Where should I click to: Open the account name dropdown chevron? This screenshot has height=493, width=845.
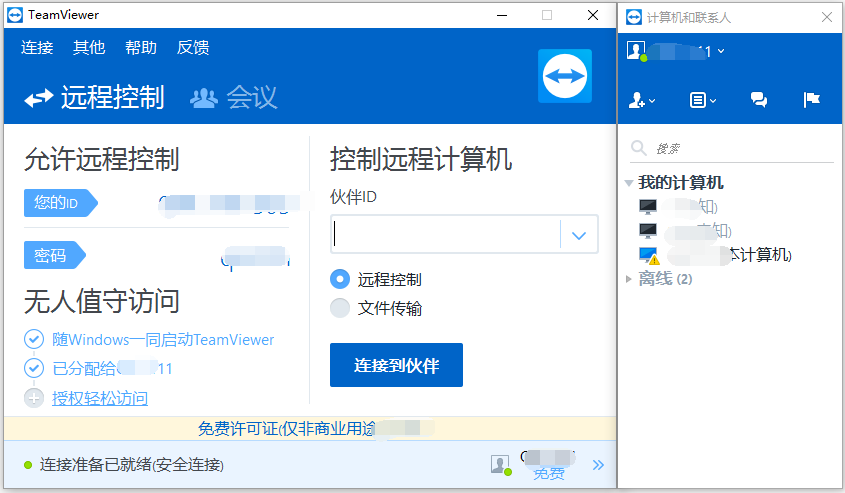[x=721, y=51]
